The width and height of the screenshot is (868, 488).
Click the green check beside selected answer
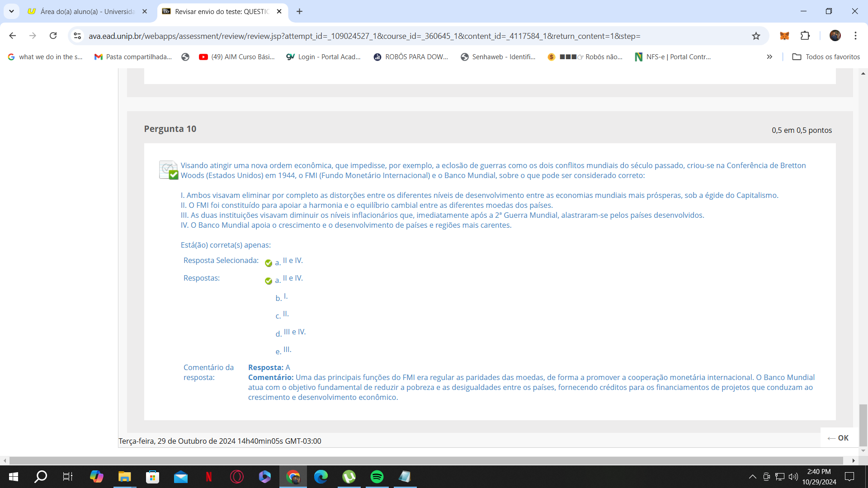(x=269, y=263)
